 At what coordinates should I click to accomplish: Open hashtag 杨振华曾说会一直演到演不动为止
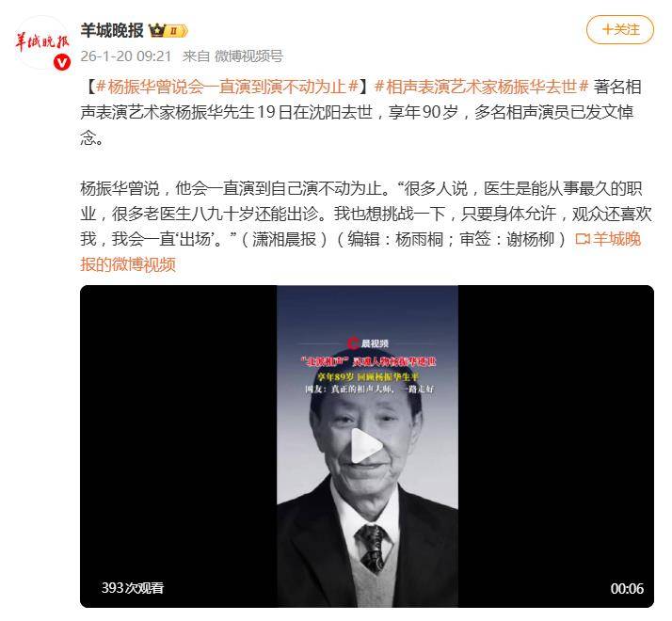point(227,87)
